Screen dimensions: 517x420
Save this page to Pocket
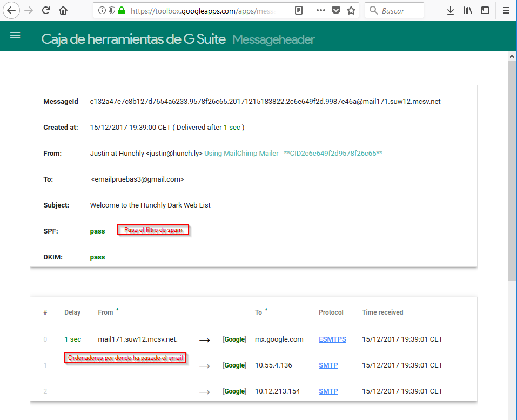click(x=336, y=11)
